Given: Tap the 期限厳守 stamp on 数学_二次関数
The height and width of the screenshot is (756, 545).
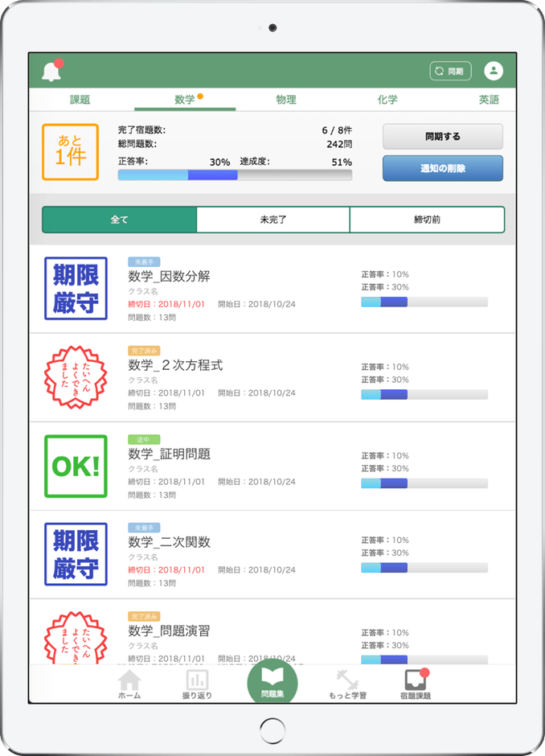Looking at the screenshot, I should pos(76,555).
